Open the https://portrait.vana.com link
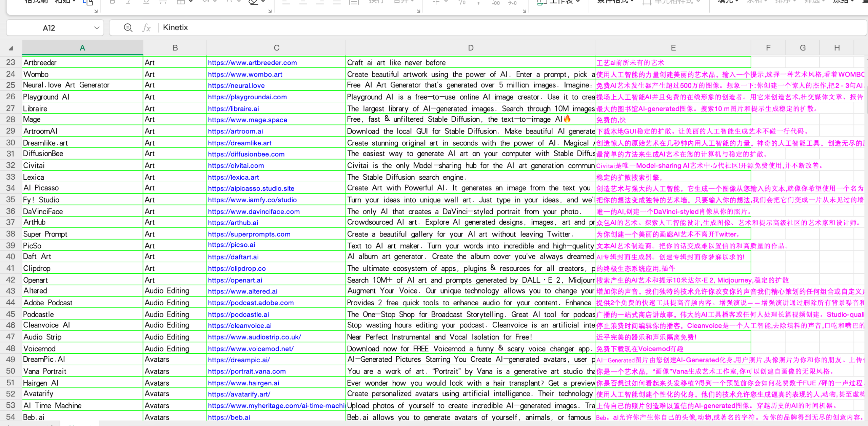 point(246,371)
